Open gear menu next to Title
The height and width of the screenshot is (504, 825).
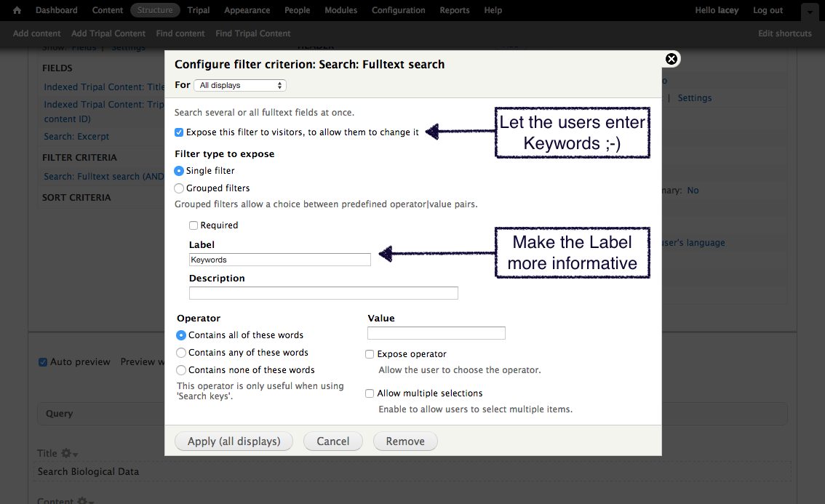tap(69, 453)
